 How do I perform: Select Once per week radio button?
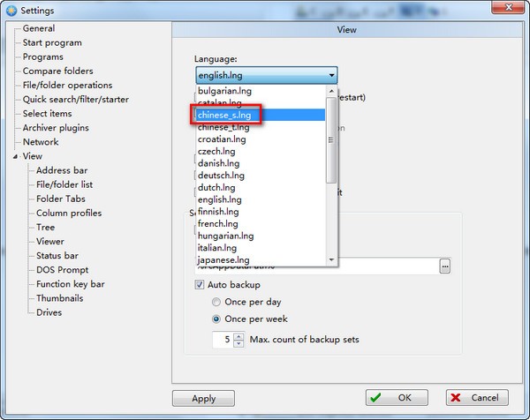pyautogui.click(x=216, y=319)
